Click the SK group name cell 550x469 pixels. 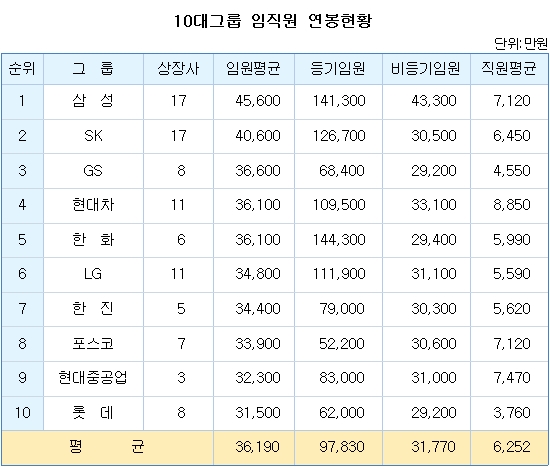(x=93, y=136)
